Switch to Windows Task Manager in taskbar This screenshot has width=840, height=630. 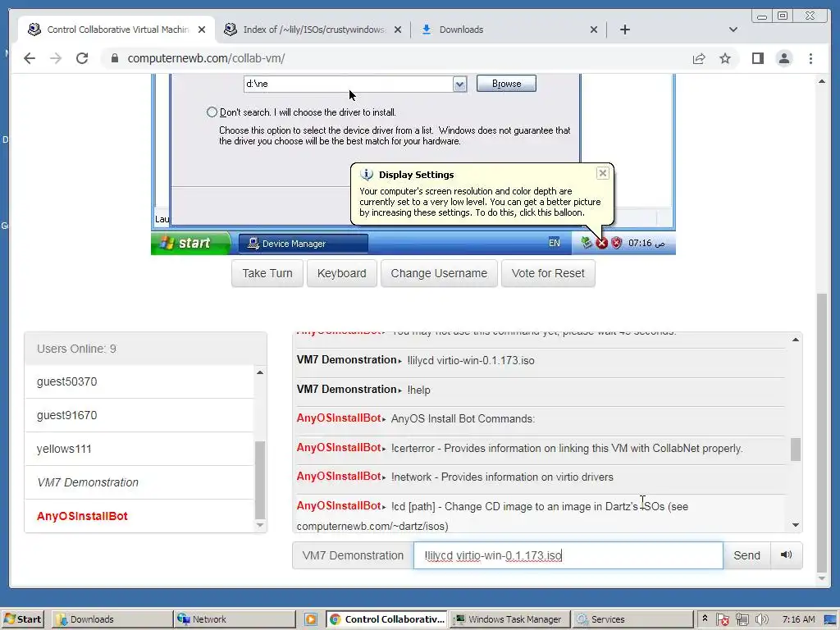509,619
